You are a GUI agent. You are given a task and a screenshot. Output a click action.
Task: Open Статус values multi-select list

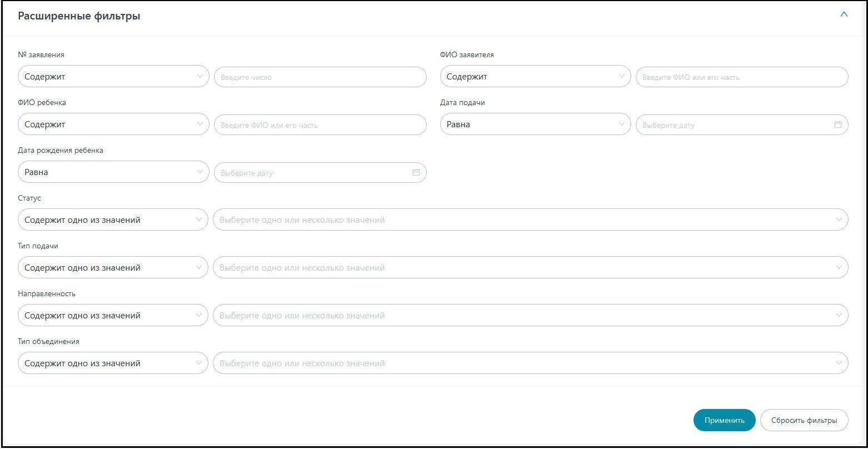click(x=530, y=220)
